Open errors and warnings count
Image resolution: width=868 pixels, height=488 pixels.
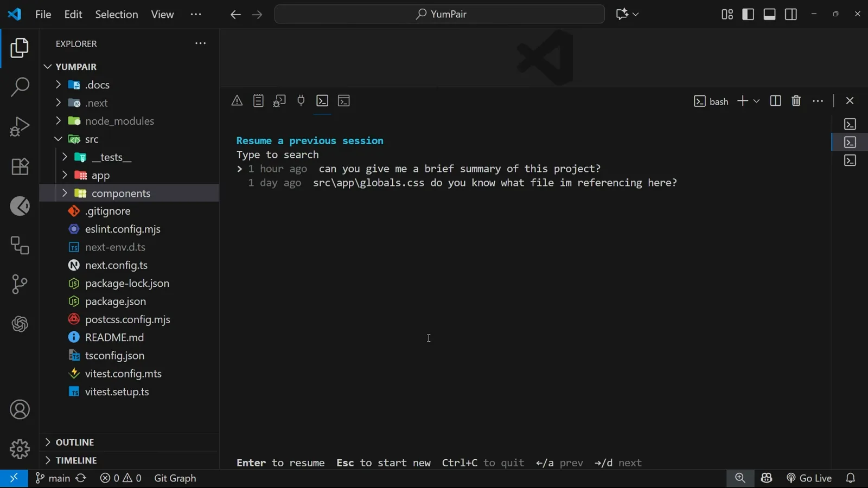120,478
